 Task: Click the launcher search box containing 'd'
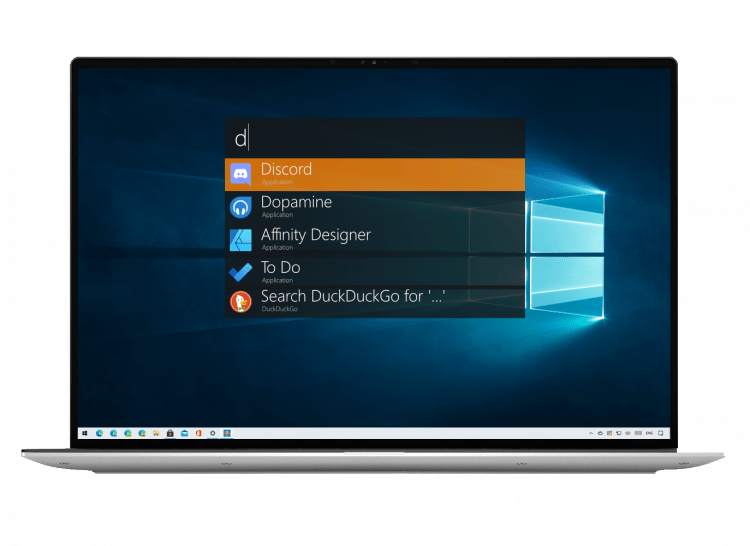[375, 138]
